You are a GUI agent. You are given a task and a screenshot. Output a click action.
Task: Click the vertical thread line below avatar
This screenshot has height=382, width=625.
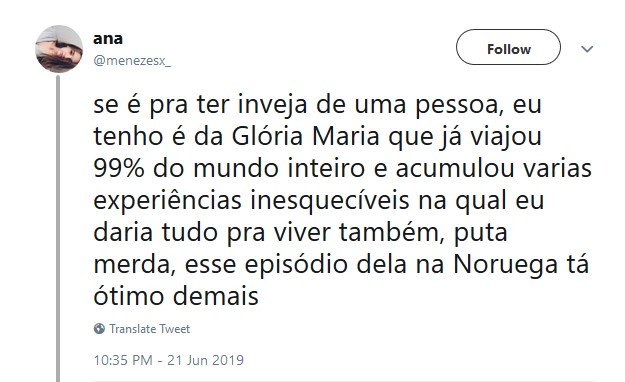[x=58, y=228]
